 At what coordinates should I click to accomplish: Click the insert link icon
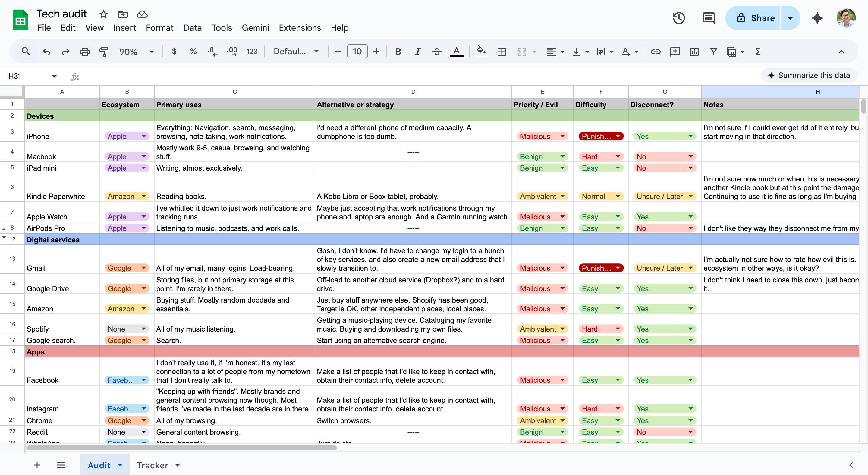656,52
